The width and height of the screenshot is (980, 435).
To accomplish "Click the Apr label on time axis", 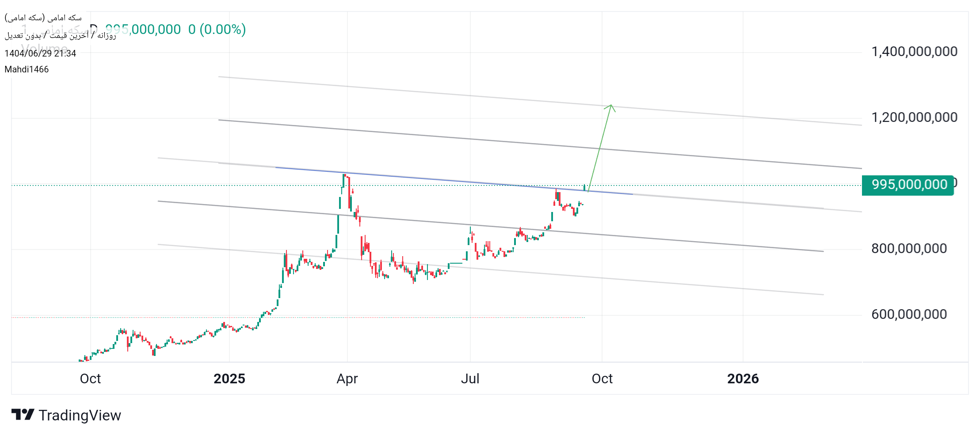I will (x=347, y=379).
